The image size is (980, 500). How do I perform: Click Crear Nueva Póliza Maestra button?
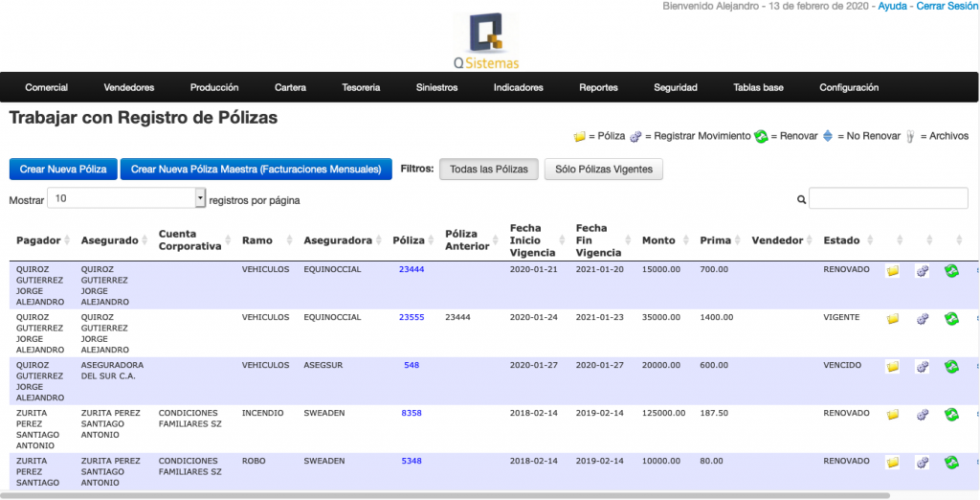pyautogui.click(x=256, y=169)
